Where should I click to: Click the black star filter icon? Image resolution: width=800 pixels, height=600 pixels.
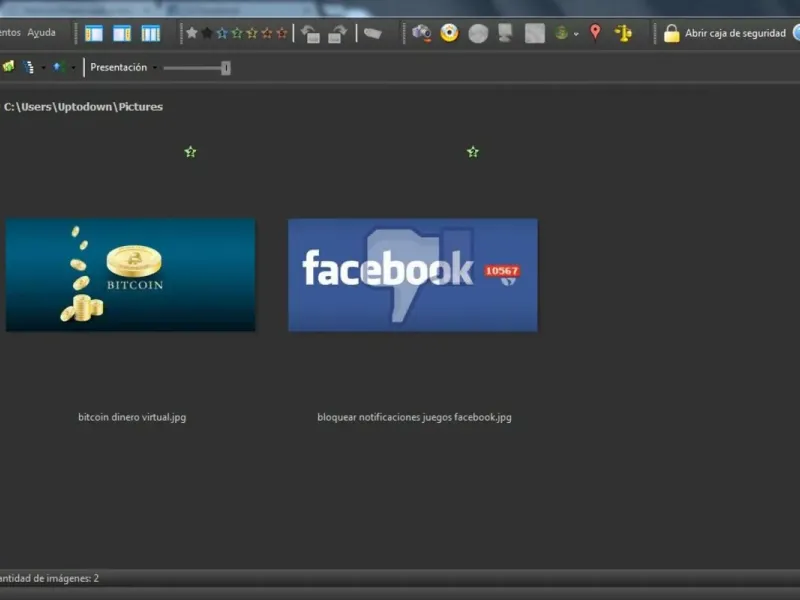(207, 33)
